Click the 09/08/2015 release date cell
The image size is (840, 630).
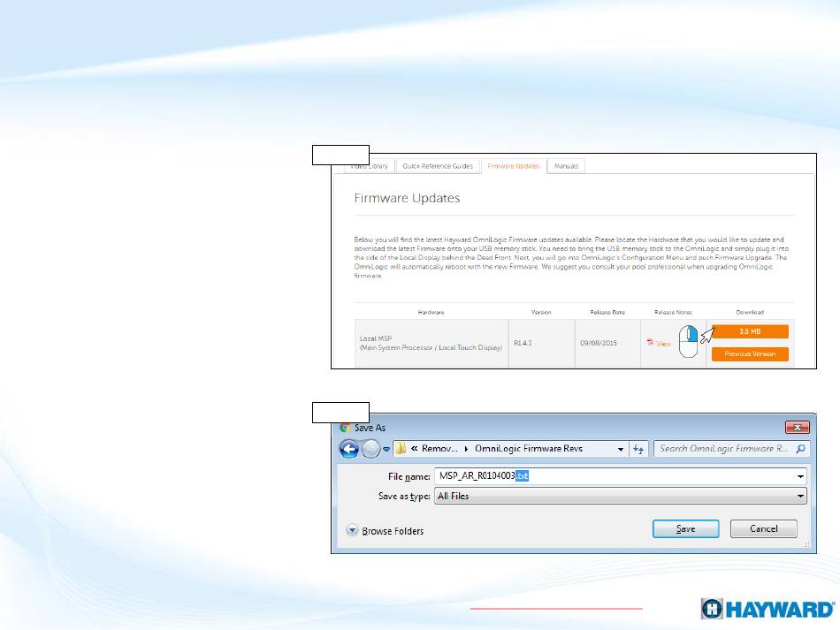[x=607, y=343]
